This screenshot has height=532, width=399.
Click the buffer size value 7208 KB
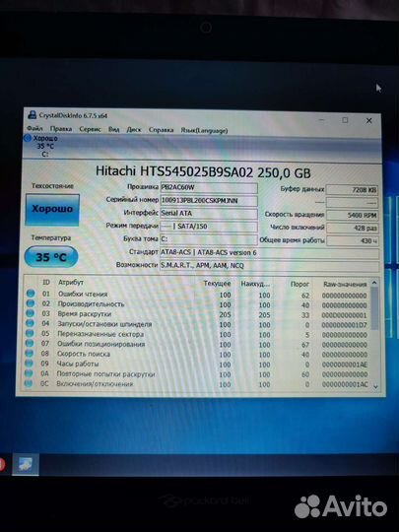[352, 190]
